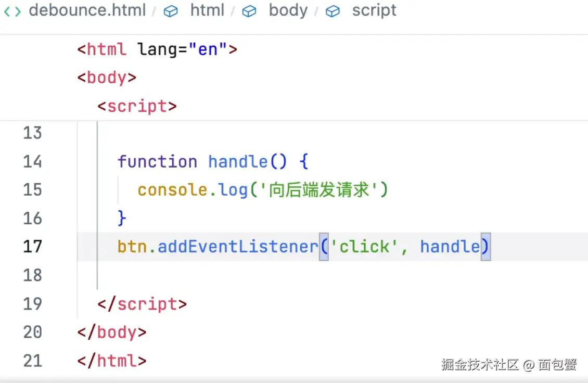
Task: Click sticky <html lang="en"> header line
Action: pyautogui.click(x=157, y=50)
